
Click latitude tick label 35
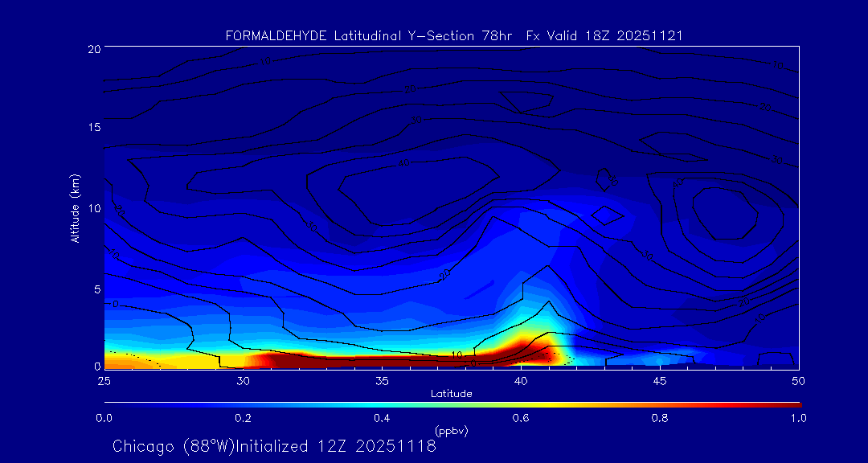pyautogui.click(x=382, y=381)
